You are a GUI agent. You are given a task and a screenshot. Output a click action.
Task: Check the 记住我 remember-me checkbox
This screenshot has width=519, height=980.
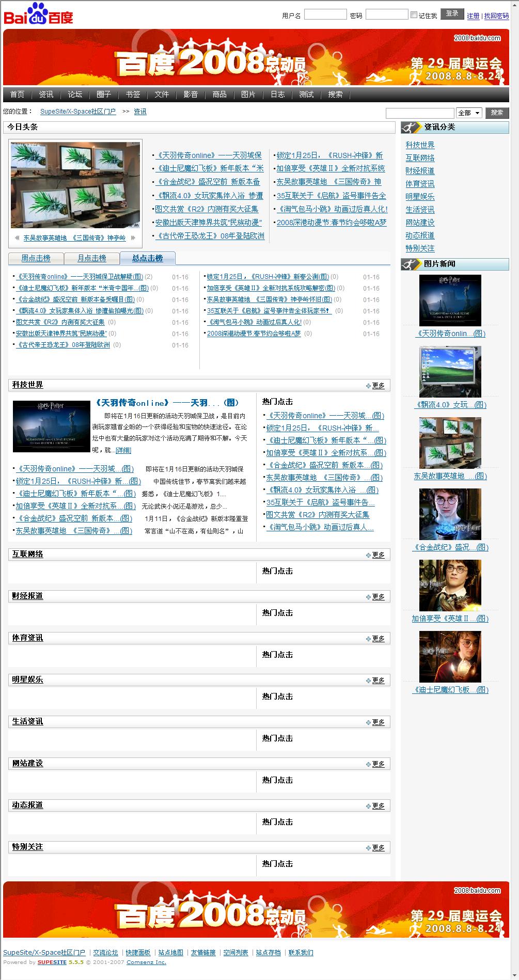[x=414, y=15]
